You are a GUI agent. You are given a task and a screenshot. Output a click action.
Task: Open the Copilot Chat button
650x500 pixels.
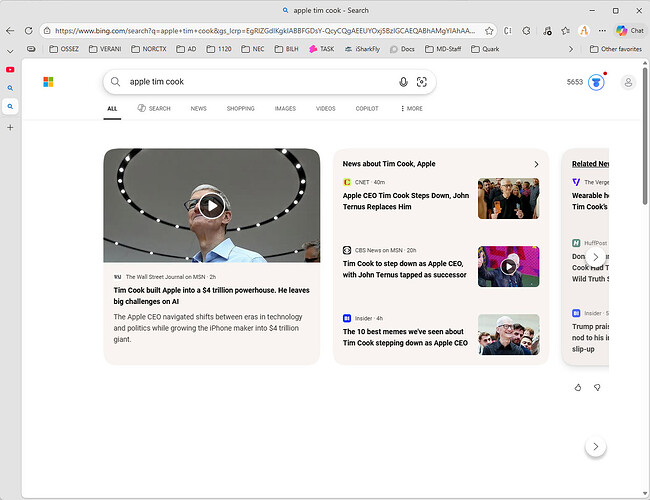630,31
